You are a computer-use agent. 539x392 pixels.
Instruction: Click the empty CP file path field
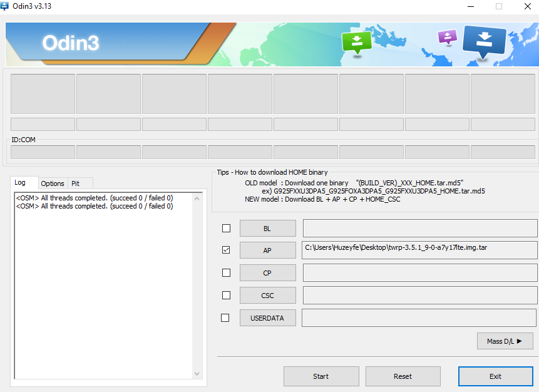point(419,272)
